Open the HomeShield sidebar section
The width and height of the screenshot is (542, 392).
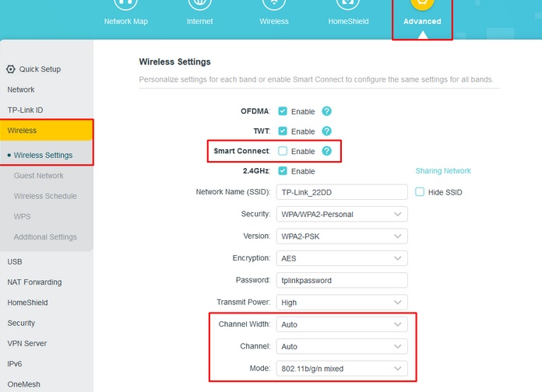click(x=28, y=303)
